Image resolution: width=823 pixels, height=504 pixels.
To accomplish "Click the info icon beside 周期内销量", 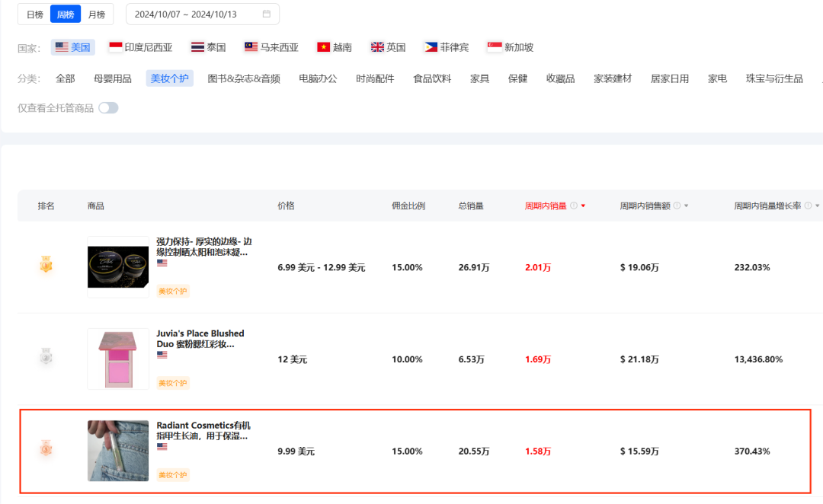I will [x=573, y=206].
